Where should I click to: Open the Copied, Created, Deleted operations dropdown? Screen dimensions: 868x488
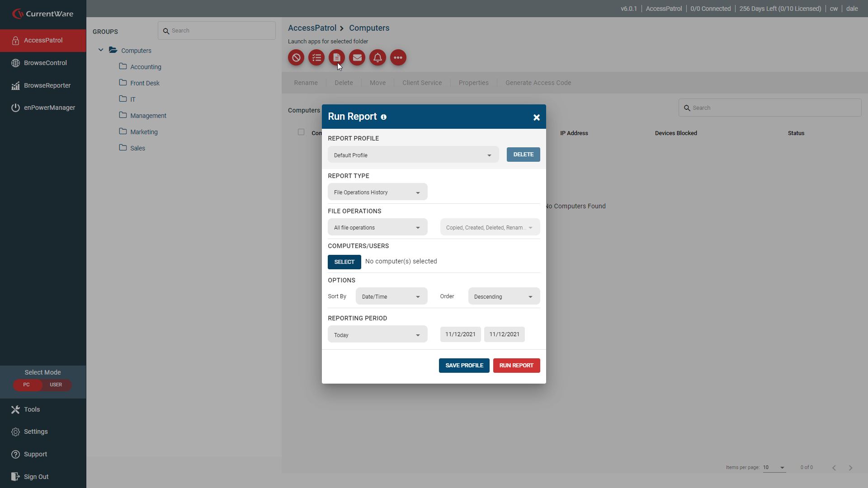click(490, 227)
